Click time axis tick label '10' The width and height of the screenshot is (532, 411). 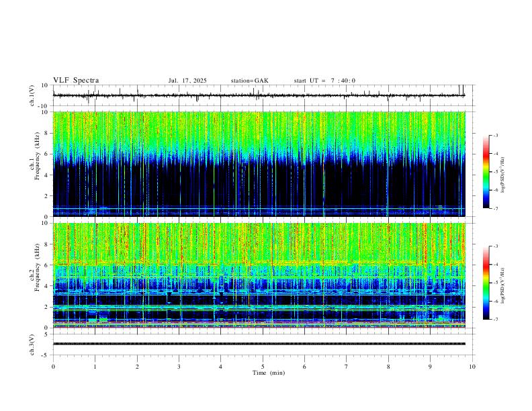[472, 367]
